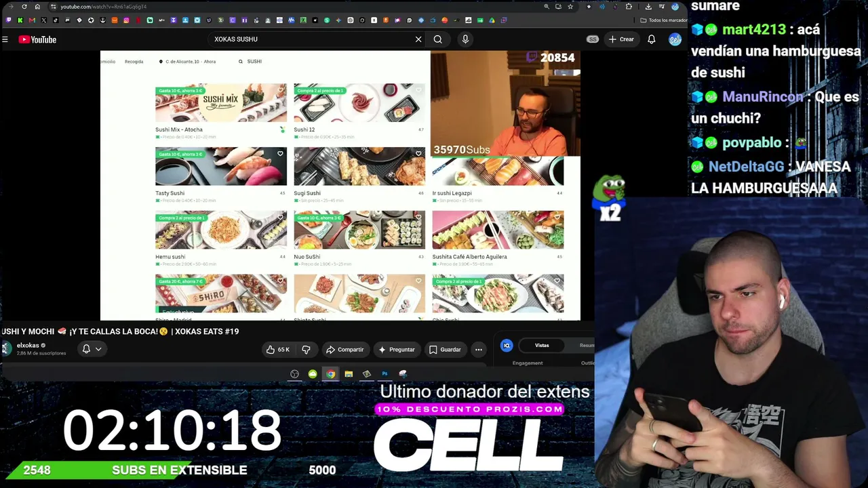The height and width of the screenshot is (488, 868).
Task: Favorite Nuo SuShi with the heart icon
Action: pyautogui.click(x=418, y=218)
